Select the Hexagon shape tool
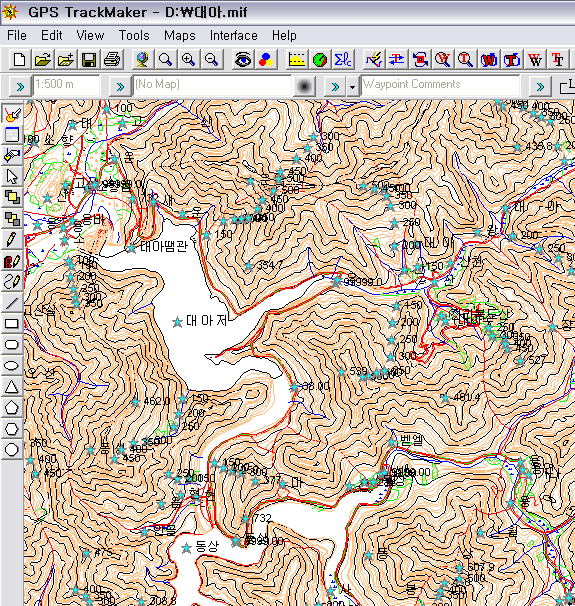 point(12,428)
